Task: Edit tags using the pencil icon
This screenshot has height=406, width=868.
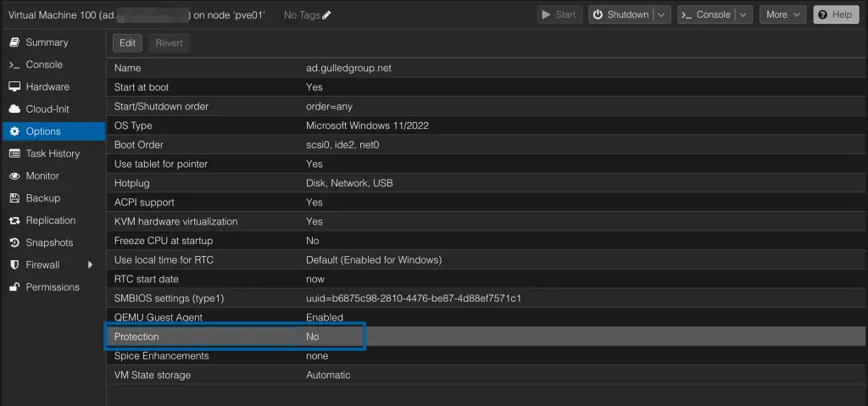Action: click(326, 15)
